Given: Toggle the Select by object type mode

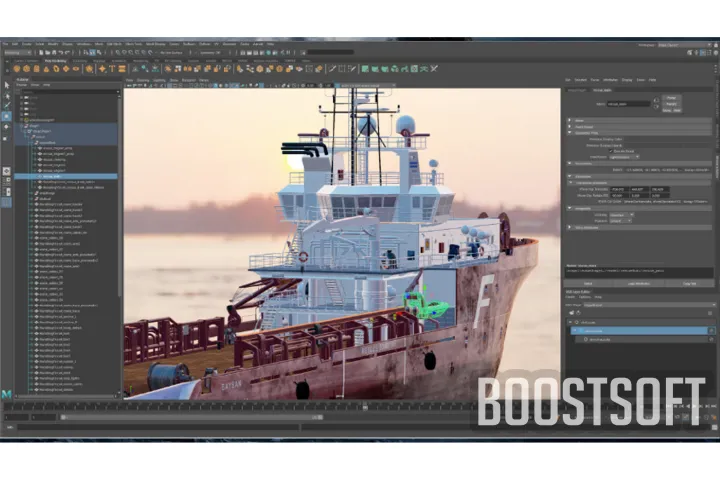Looking at the screenshot, I should pyautogui.click(x=92, y=53).
